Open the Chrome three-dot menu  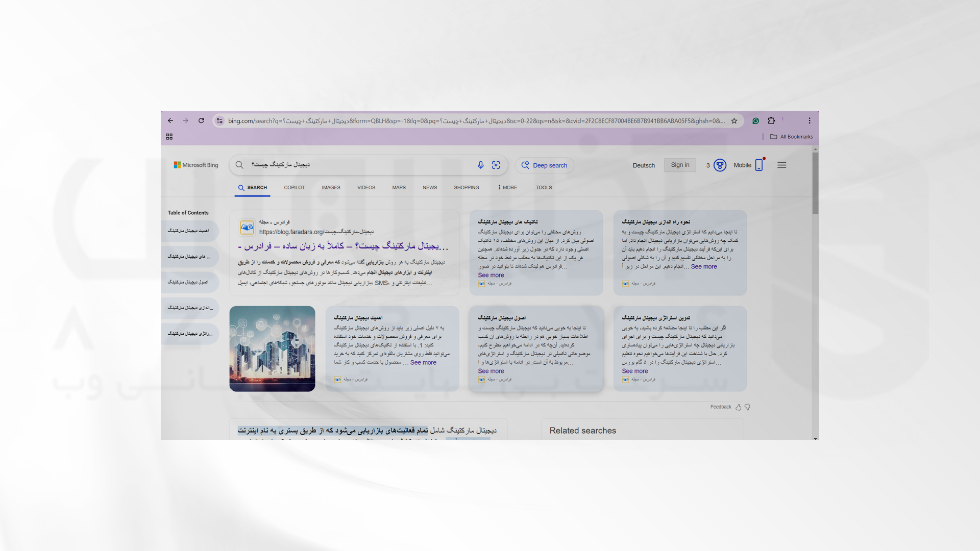click(810, 121)
